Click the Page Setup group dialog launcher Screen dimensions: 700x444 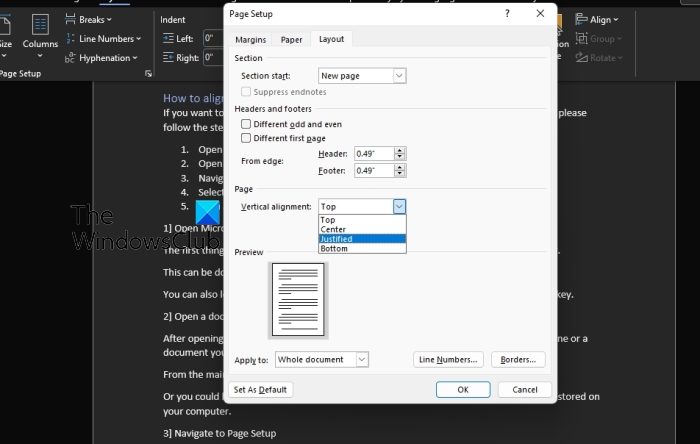pyautogui.click(x=148, y=74)
